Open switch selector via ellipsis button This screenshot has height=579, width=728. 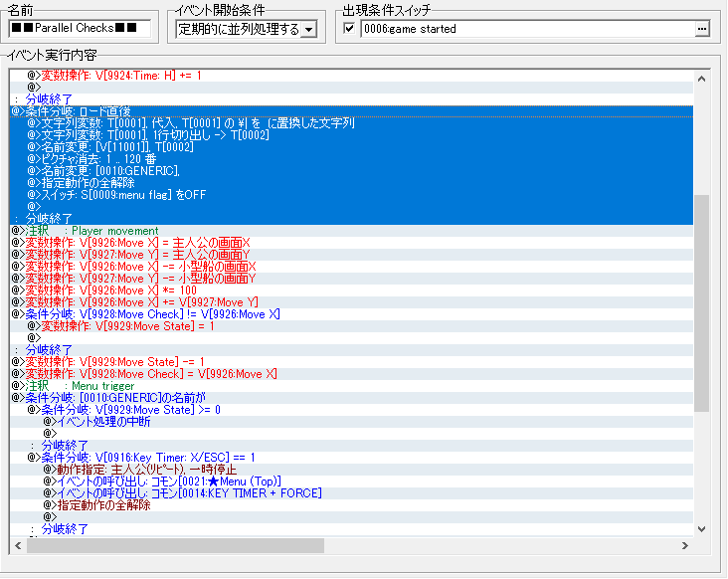[x=702, y=29]
